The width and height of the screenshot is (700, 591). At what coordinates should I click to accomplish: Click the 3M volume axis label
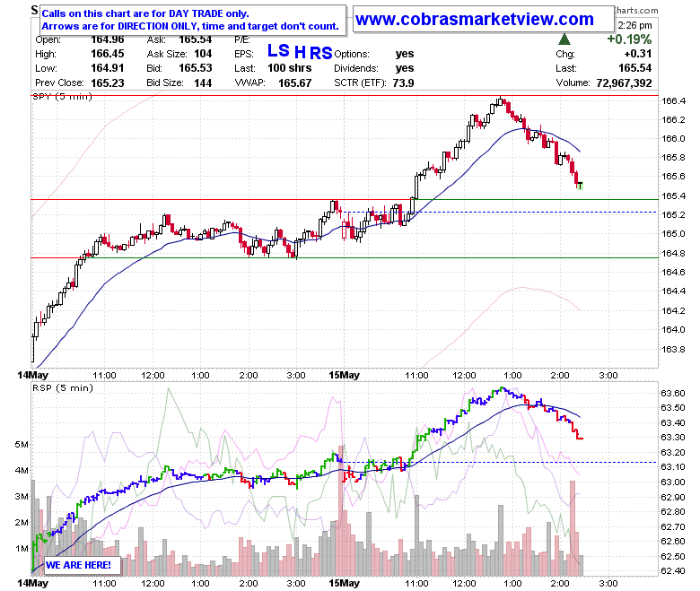coord(22,496)
